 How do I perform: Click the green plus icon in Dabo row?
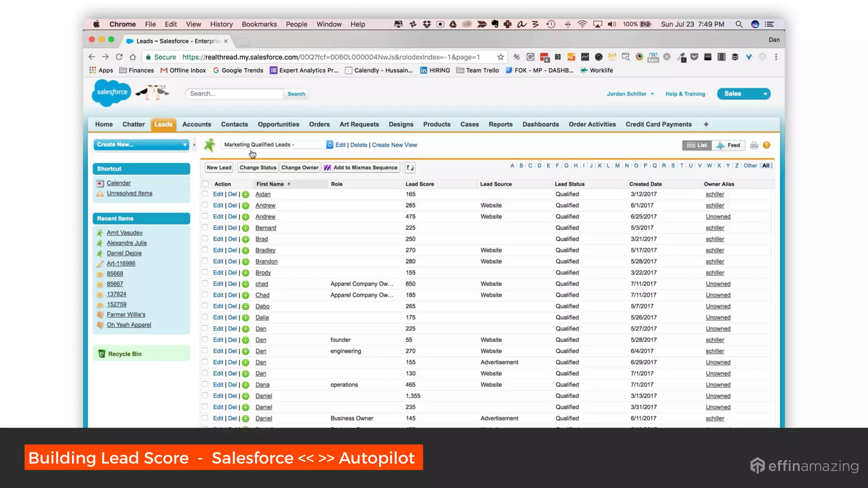pos(245,306)
